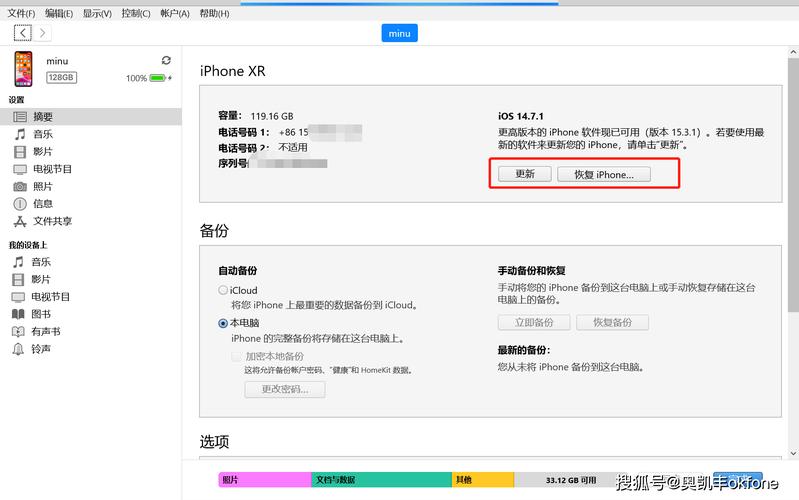
Task: Open the 帮助(H) menu
Action: pyautogui.click(x=214, y=13)
